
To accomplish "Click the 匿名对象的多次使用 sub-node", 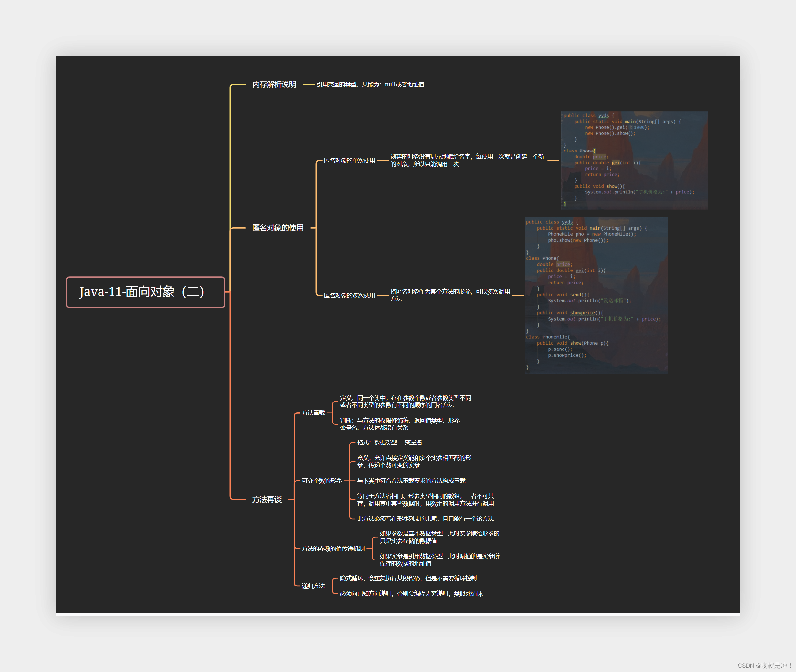I will (x=349, y=295).
